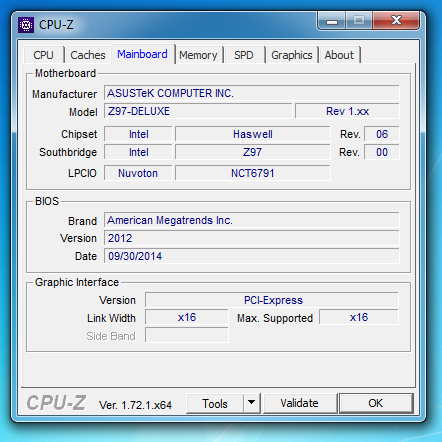Click the NCT6791 LPCIO value
This screenshot has height=442, width=442.
pos(253,173)
